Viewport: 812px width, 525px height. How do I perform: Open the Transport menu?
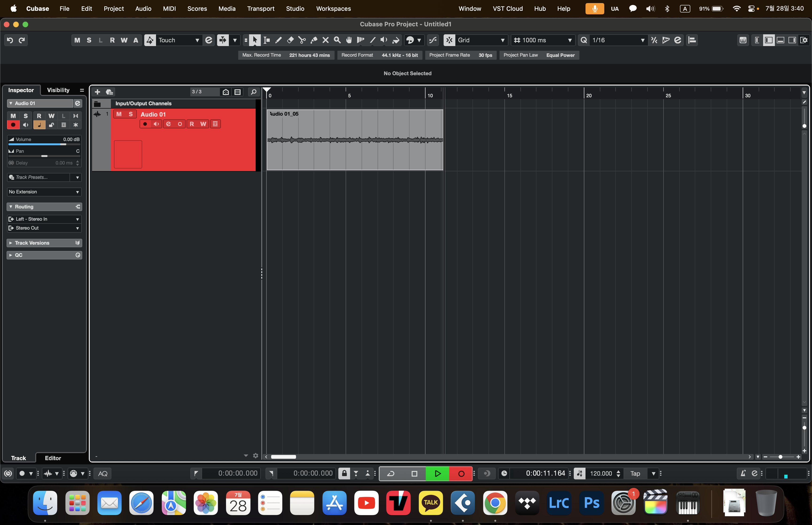pyautogui.click(x=260, y=8)
